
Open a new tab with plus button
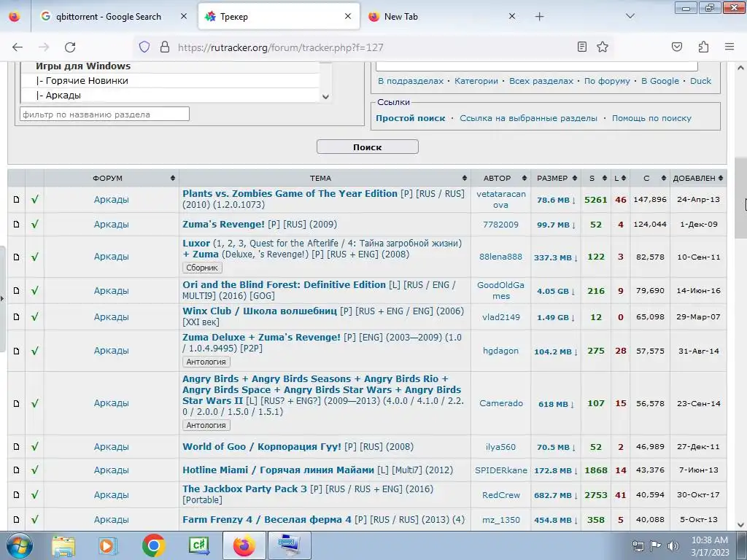pos(539,17)
